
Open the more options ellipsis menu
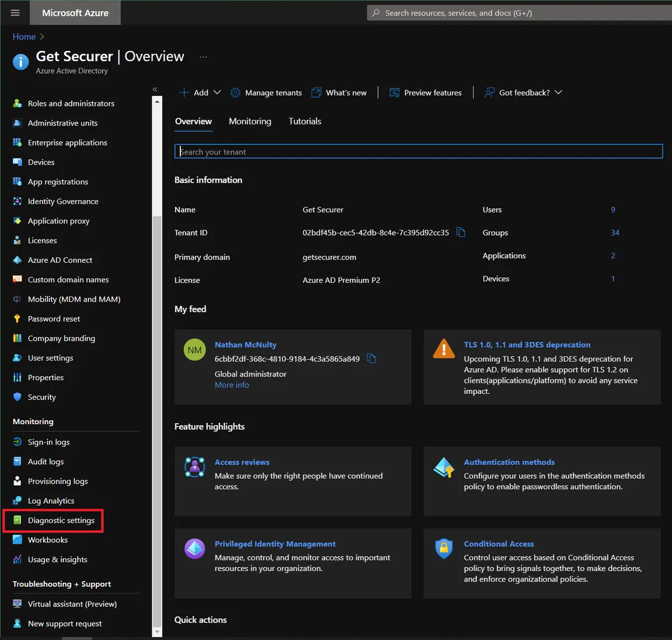click(x=203, y=57)
